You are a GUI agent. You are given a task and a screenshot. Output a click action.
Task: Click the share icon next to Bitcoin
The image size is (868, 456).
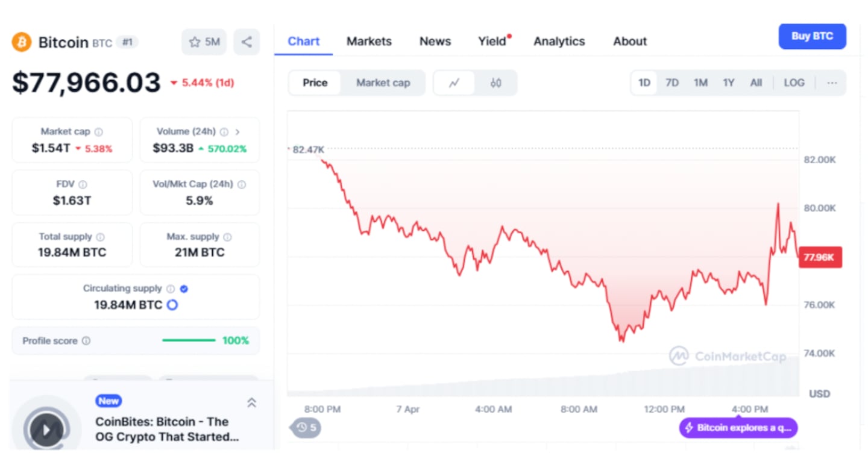(x=247, y=42)
